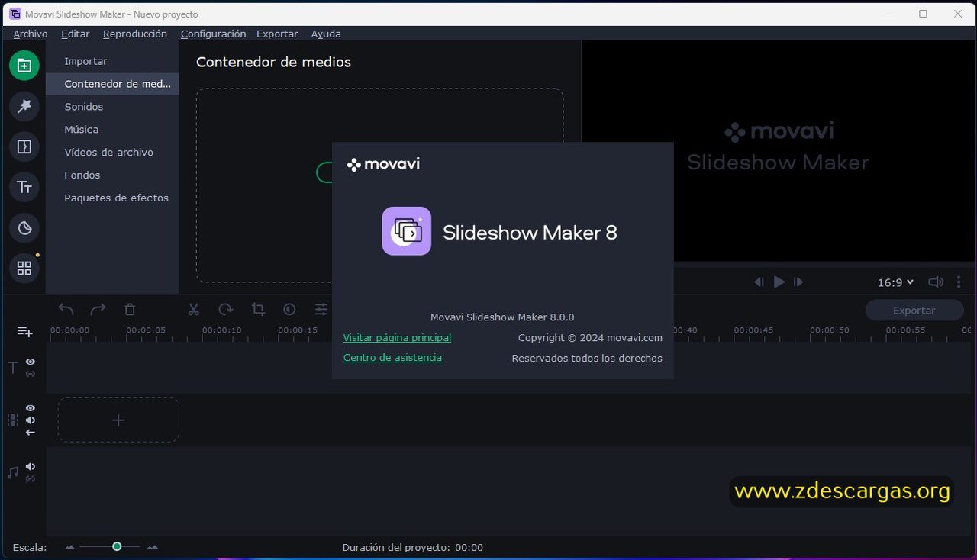Open the Ayuda menu
This screenshot has height=560, width=977.
pyautogui.click(x=326, y=34)
